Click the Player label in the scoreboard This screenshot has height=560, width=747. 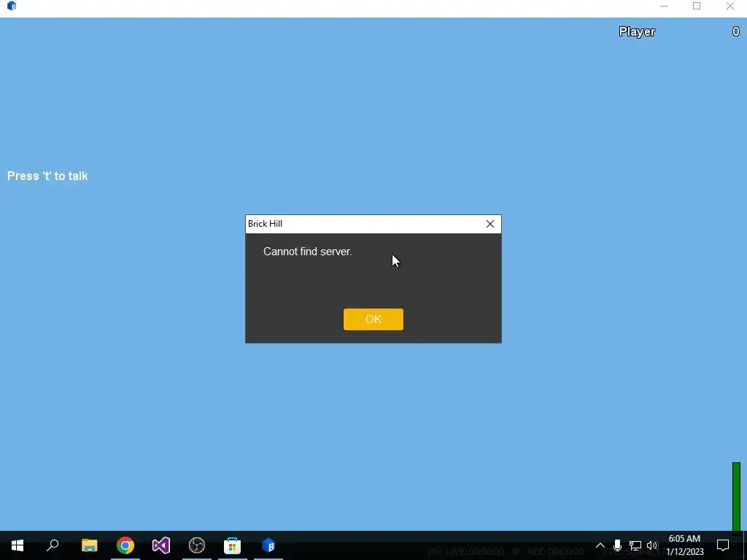pyautogui.click(x=637, y=32)
